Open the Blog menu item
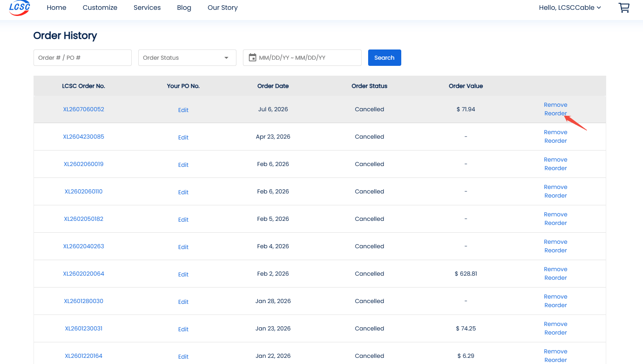 184,8
